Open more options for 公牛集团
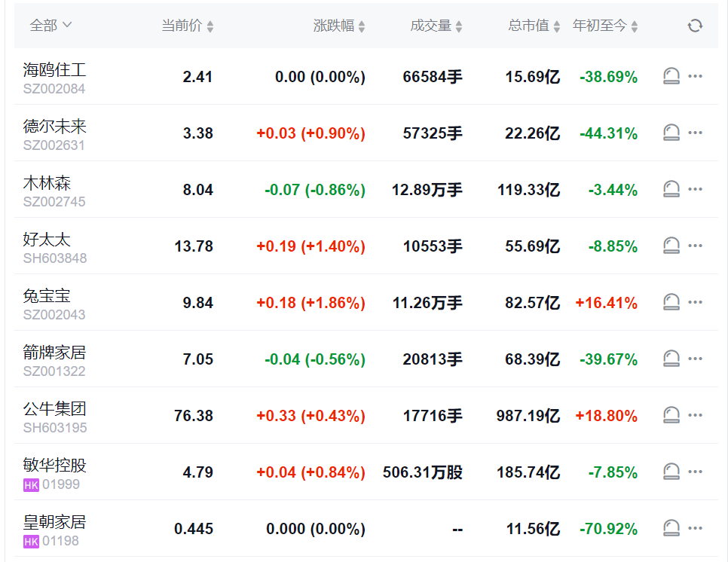Image resolution: width=728 pixels, height=562 pixels. coord(695,415)
